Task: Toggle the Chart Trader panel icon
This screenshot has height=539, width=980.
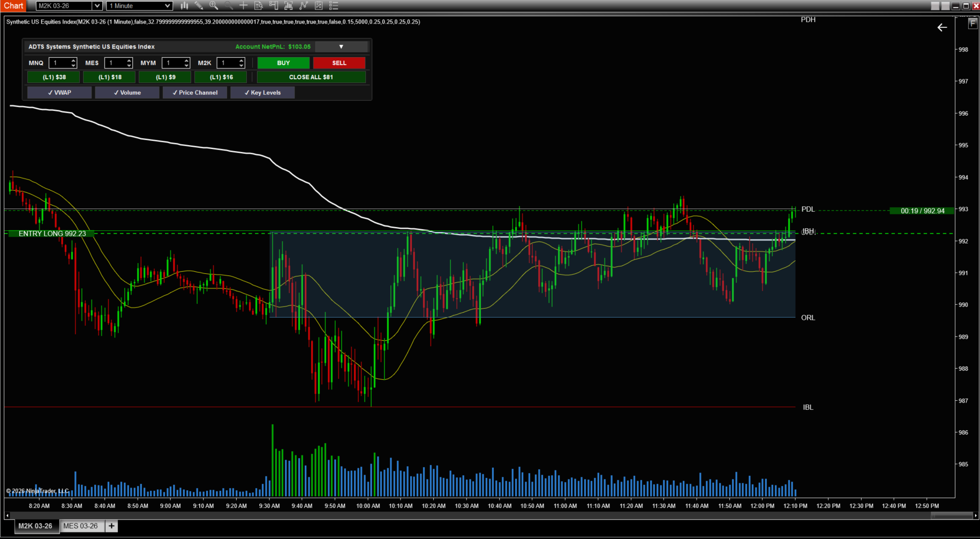Action: 273,5
